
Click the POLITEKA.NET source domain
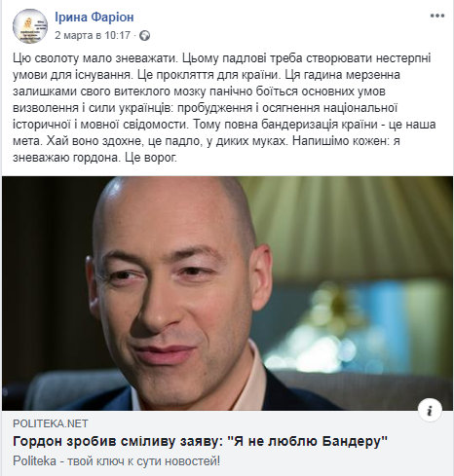coord(51,423)
